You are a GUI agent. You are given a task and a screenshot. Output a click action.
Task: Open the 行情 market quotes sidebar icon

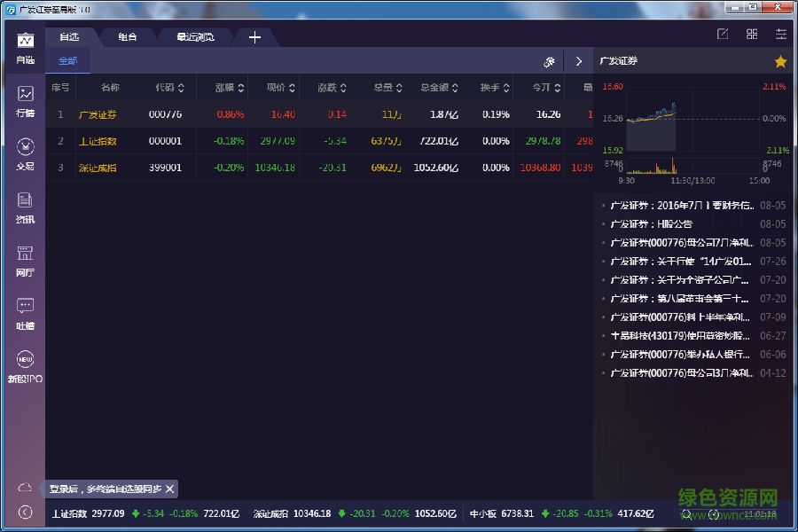pyautogui.click(x=25, y=100)
